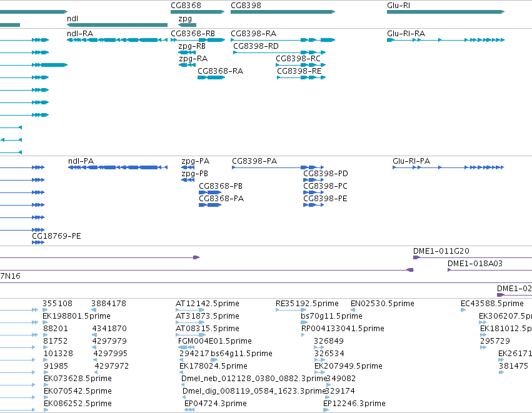Click the Glu-RI-RA transcript label

(x=406, y=34)
